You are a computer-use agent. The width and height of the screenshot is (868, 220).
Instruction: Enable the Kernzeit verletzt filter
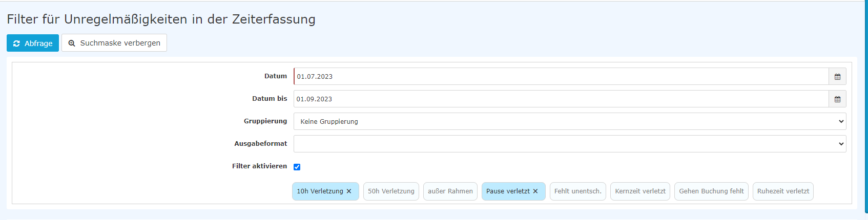click(640, 191)
